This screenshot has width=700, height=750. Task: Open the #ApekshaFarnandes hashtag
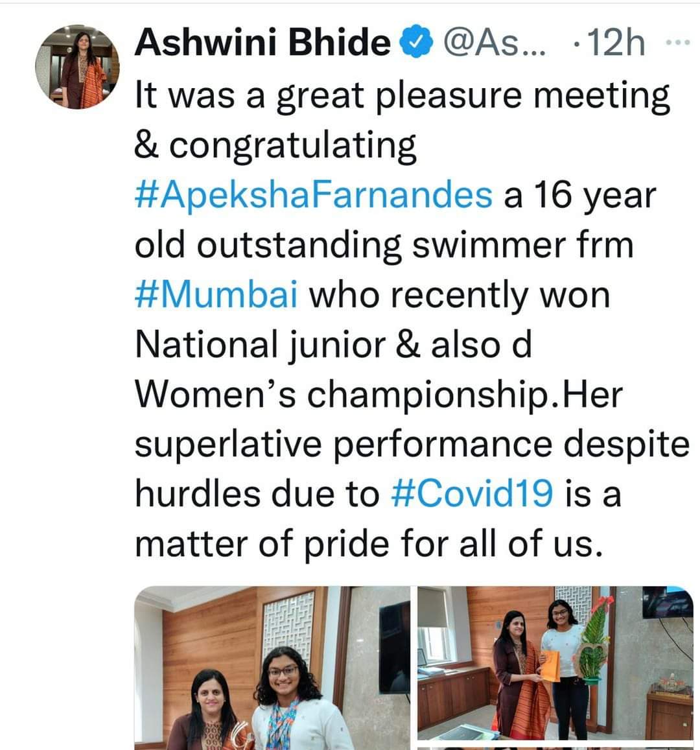tap(313, 194)
